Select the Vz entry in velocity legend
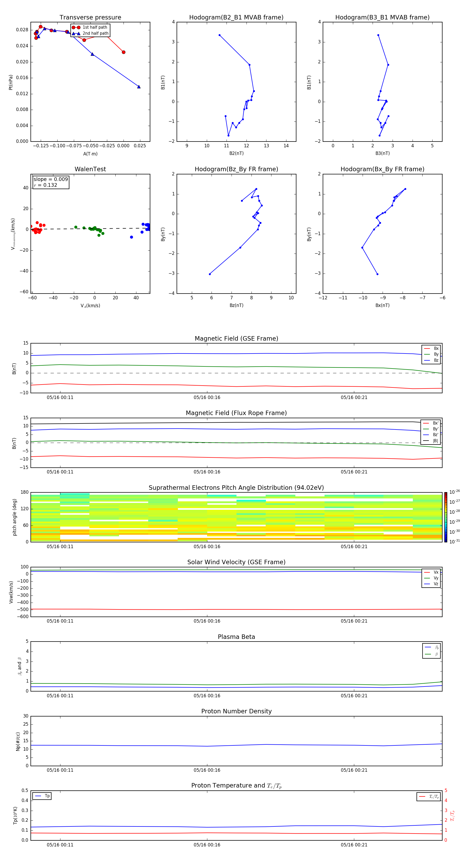The image size is (473, 868). pos(431,584)
